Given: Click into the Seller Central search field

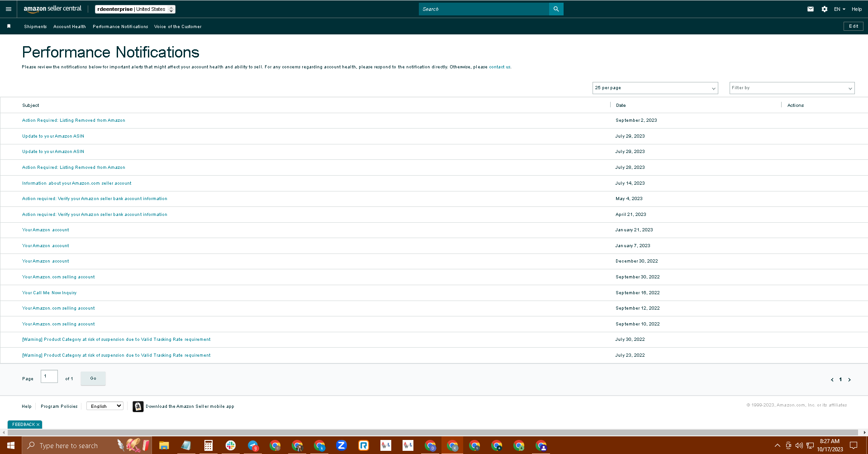Looking at the screenshot, I should [484, 9].
